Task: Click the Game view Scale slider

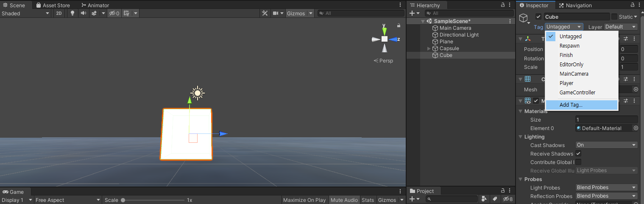Action: (153, 200)
